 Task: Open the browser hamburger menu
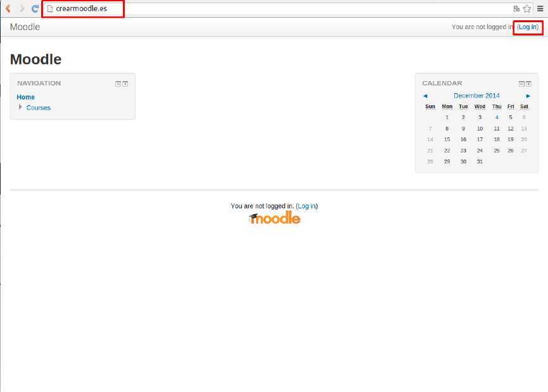tap(540, 9)
